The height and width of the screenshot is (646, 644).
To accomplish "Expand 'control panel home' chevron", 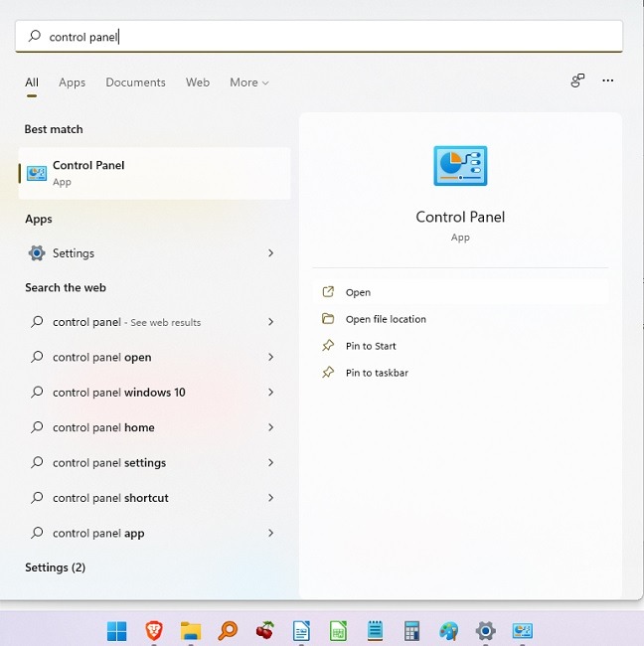I will (270, 427).
